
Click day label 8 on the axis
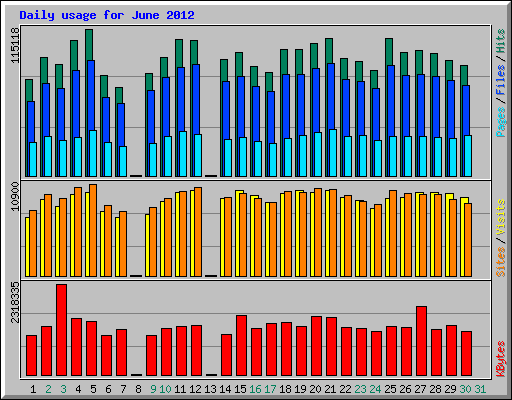click(138, 389)
